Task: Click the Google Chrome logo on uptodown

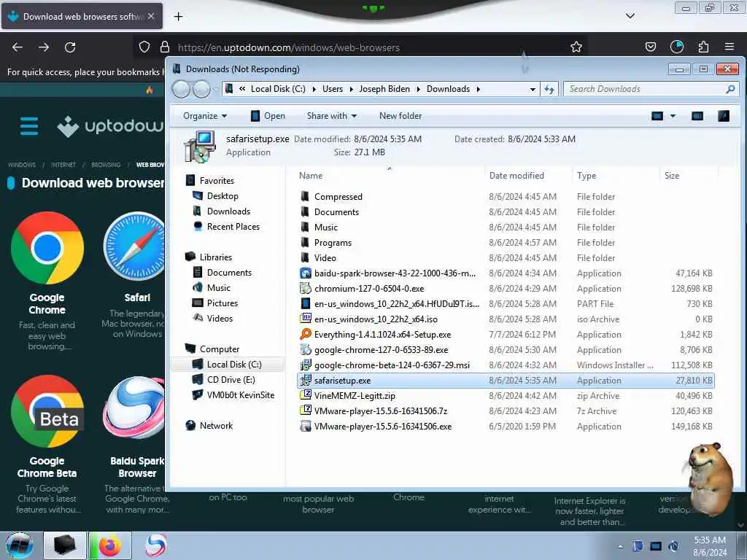Action: click(47, 248)
